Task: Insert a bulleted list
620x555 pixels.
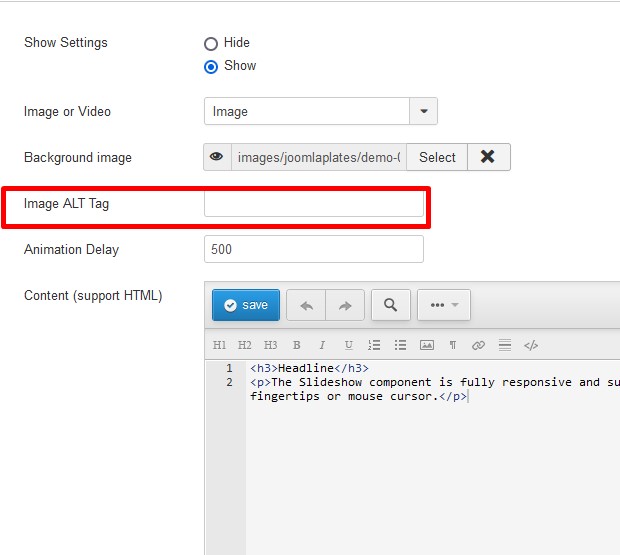Action: (x=400, y=345)
